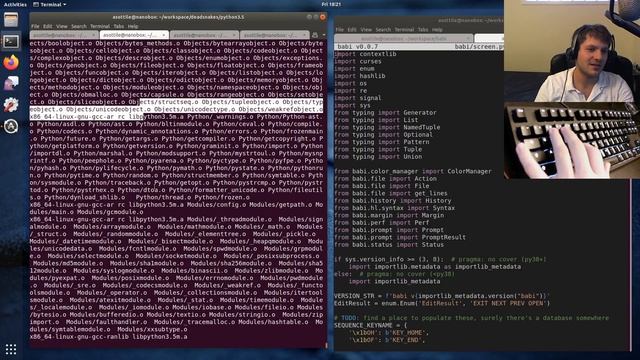
Task: Maximize the left terminal window
Action: pos(316,17)
